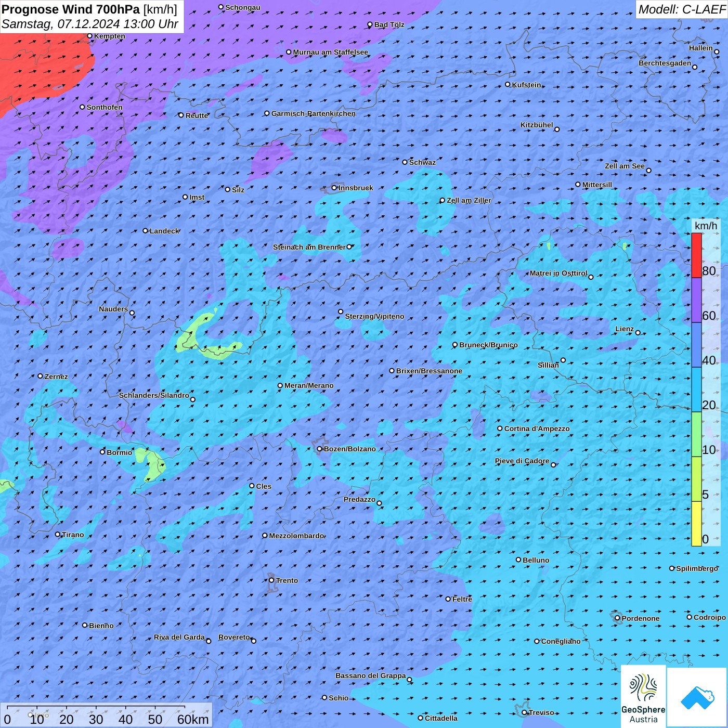Viewport: 728px width, 728px height.
Task: Click the 'Schlanders/Silandro' label
Action: click(154, 395)
